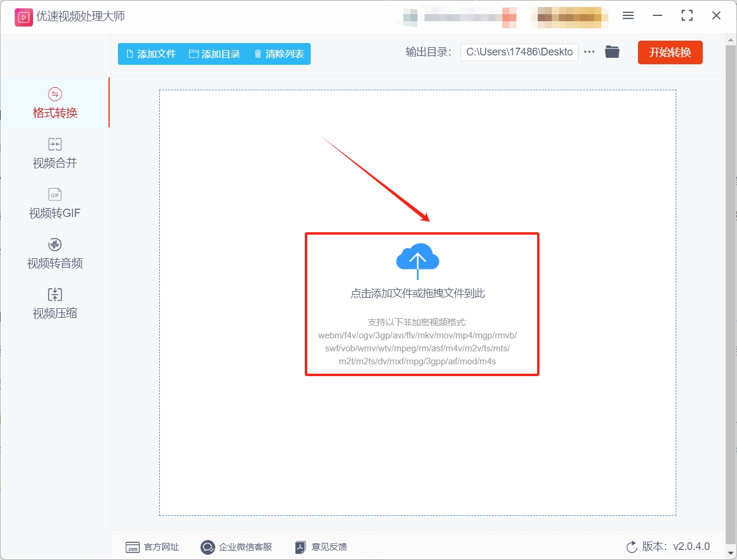Select the 格式转换 sidebar tab
The image size is (737, 560).
coord(55,103)
